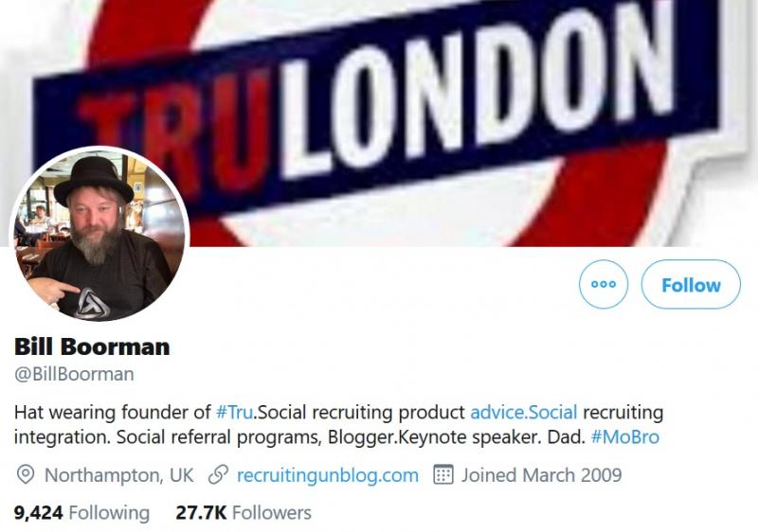The width and height of the screenshot is (758, 532).
Task: Open Bill Boorman's profile picture
Action: (99, 234)
